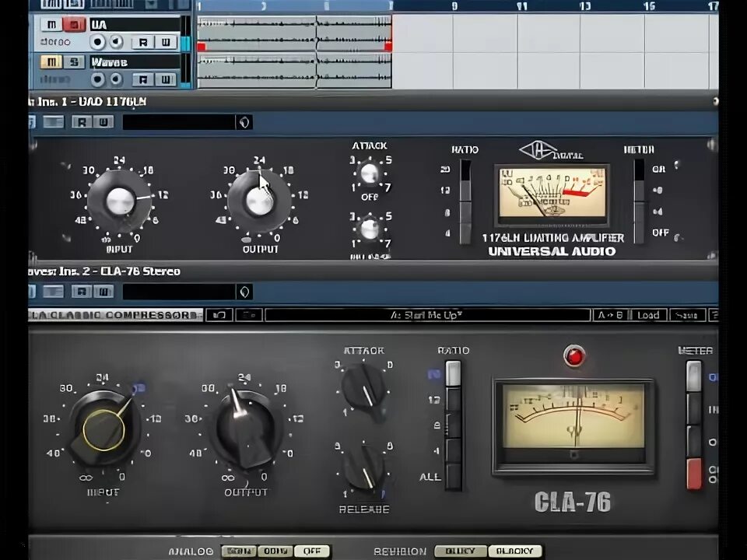Click Read button in CLA-76 header
The width and height of the screenshot is (747, 560).
pyautogui.click(x=82, y=292)
